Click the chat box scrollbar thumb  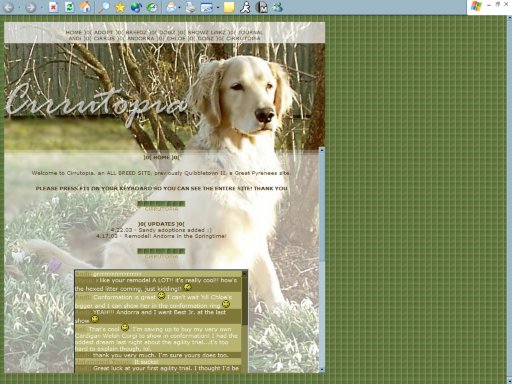click(x=245, y=302)
